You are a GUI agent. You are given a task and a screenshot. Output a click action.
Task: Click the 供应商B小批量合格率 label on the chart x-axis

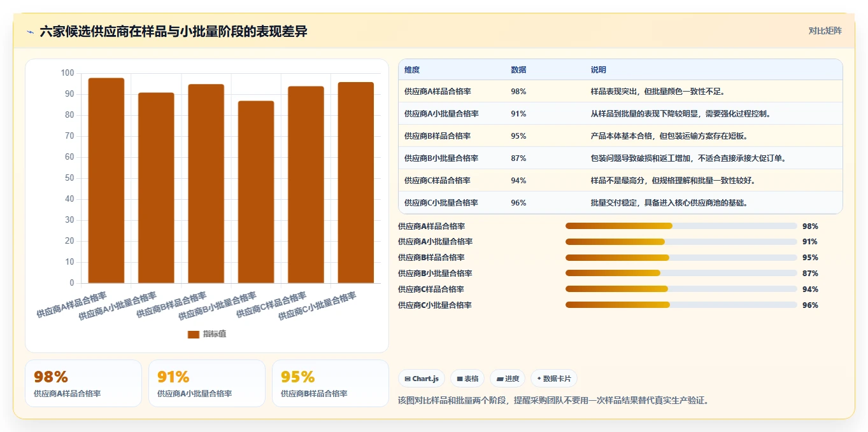[217, 305]
